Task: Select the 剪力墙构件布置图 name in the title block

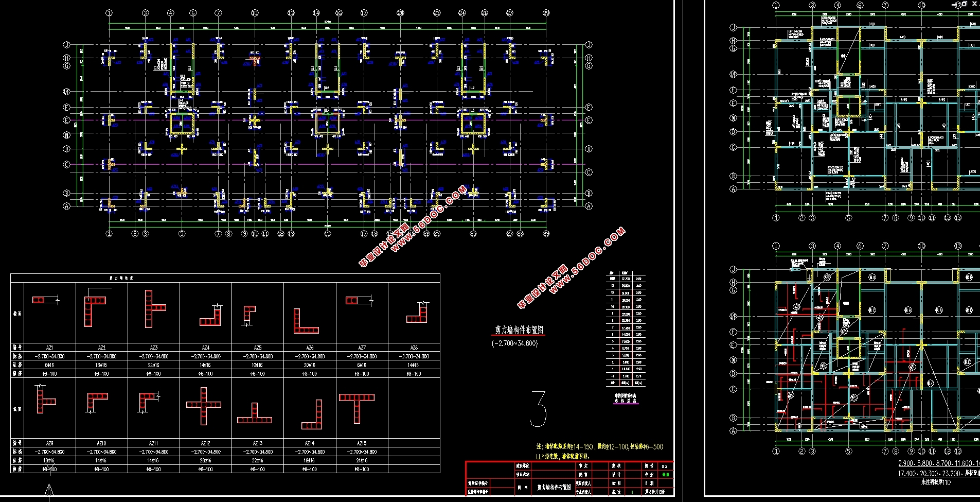Action: [x=554, y=487]
